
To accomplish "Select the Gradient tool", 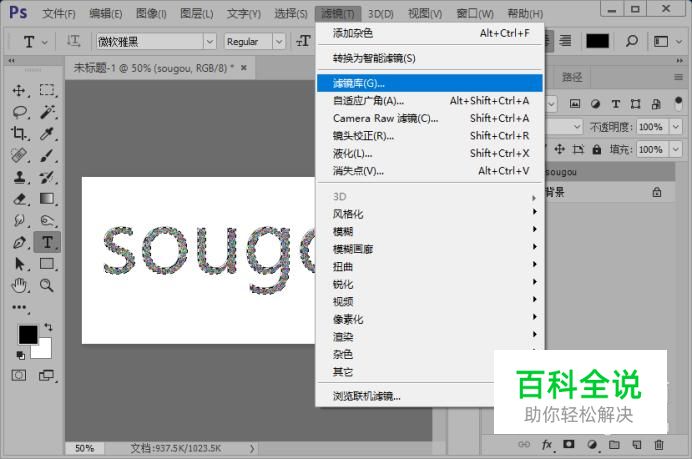I will [47, 199].
